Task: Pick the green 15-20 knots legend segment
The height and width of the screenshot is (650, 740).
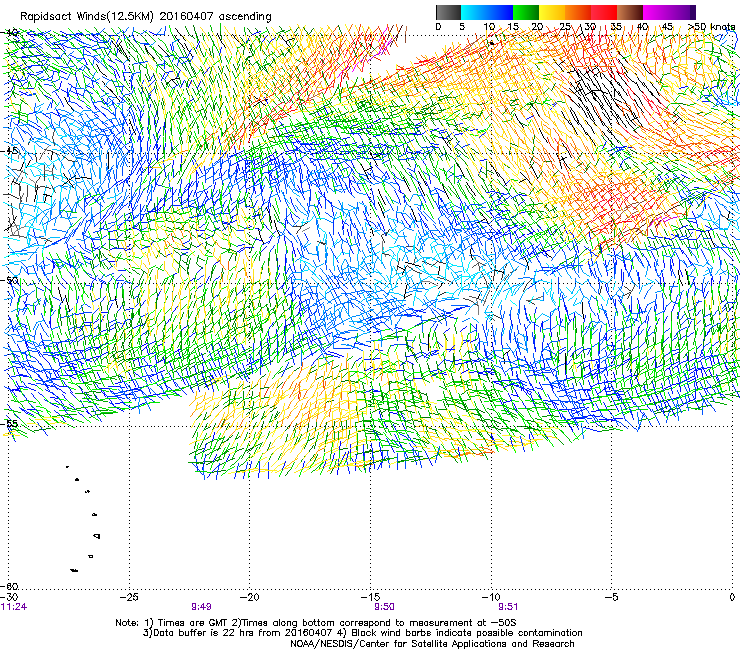Action: tap(526, 12)
